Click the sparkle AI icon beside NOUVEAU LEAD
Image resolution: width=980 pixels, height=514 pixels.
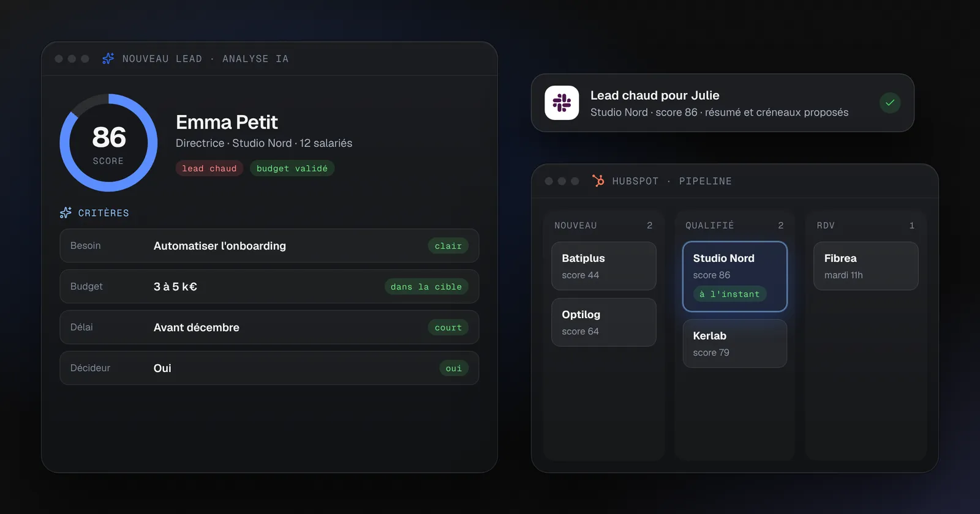tap(108, 59)
